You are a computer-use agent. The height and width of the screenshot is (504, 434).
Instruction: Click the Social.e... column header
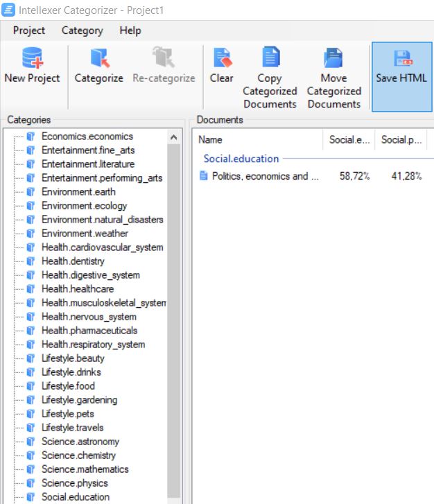[349, 139]
